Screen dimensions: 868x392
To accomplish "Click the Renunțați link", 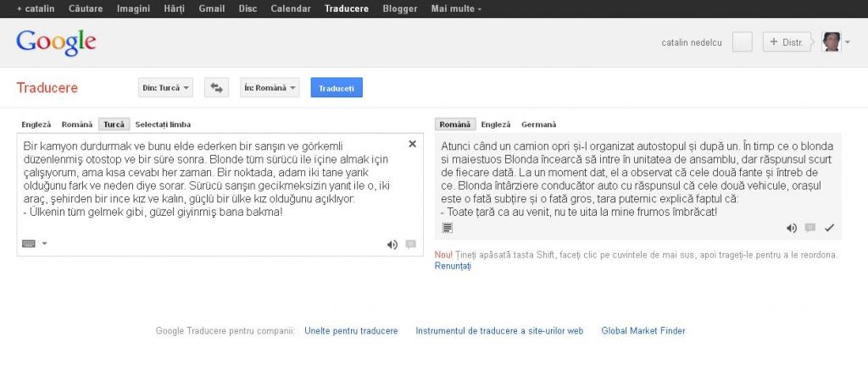I will click(453, 266).
